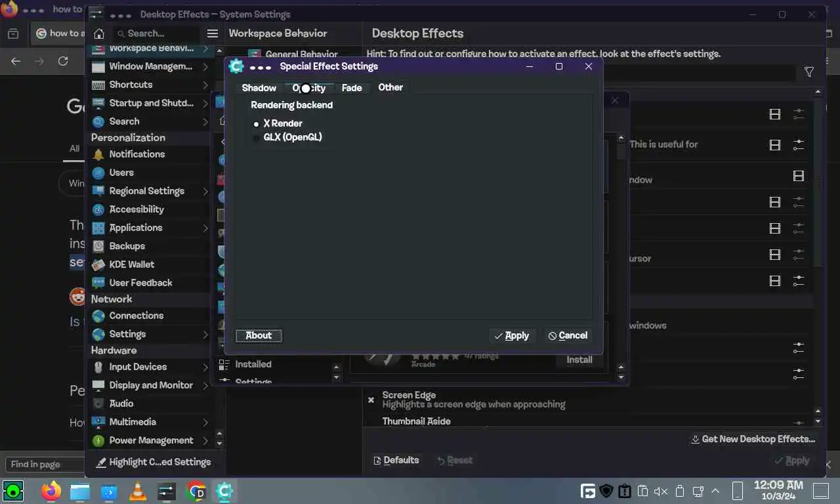840x504 pixels.
Task: Configure the 'This is useful for' effect
Action: point(799,145)
